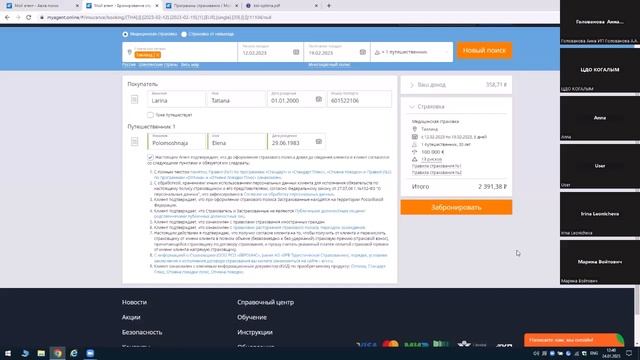Click the Chrome taskbar icon
This screenshot has height=360, width=640.
click(58, 353)
